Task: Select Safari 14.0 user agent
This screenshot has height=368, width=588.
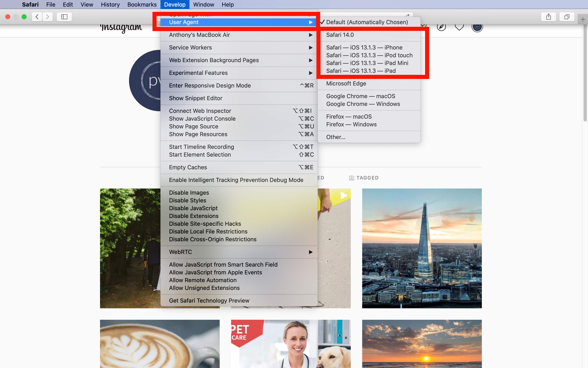Action: pos(369,35)
